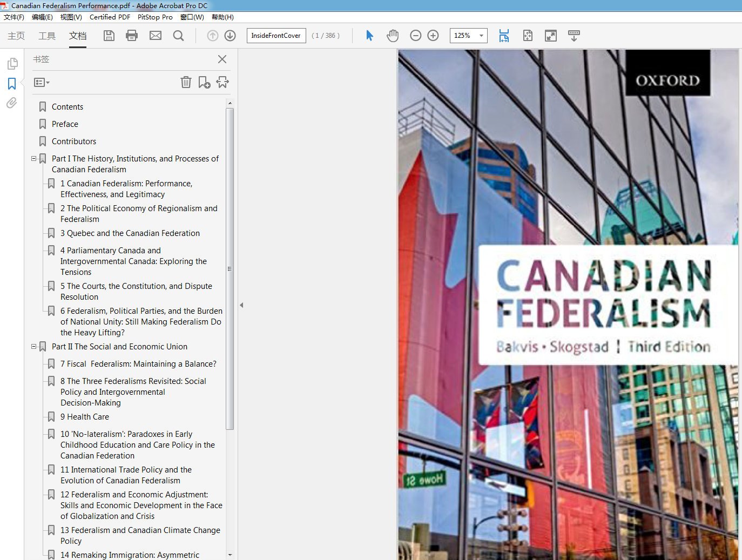Image resolution: width=742 pixels, height=560 pixels.
Task: Open 9 Health Care bookmark
Action: 85,417
